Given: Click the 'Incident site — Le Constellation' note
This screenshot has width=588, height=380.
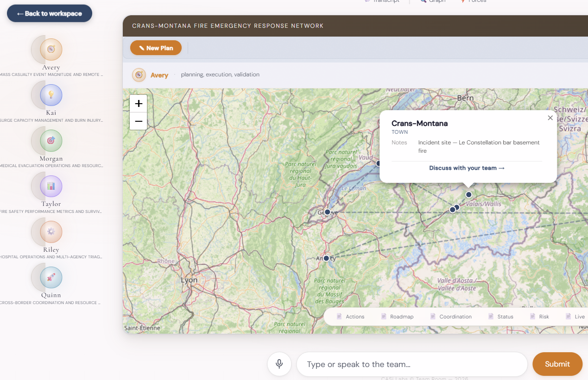Looking at the screenshot, I should tap(479, 147).
